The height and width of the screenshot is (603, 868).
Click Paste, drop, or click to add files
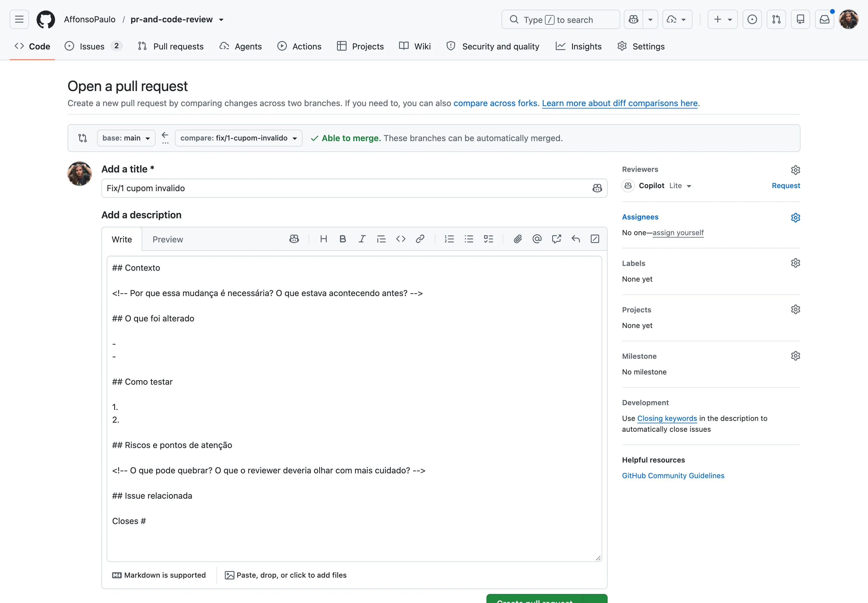(x=285, y=575)
